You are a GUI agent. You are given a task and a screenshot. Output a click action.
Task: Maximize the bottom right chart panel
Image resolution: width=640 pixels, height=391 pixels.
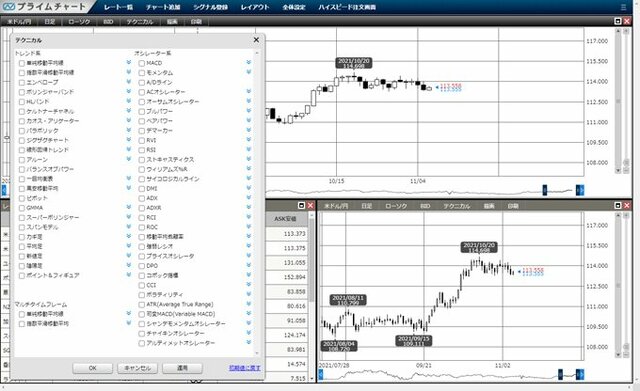618,206
